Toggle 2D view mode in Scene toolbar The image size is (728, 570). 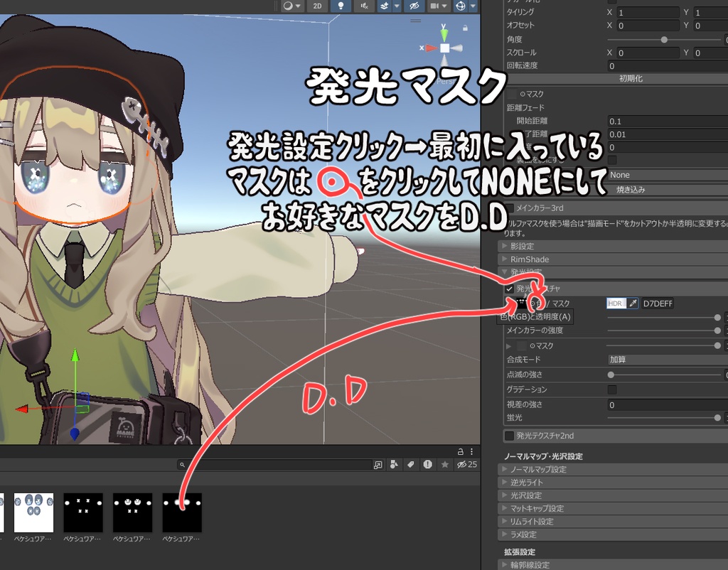[x=316, y=6]
